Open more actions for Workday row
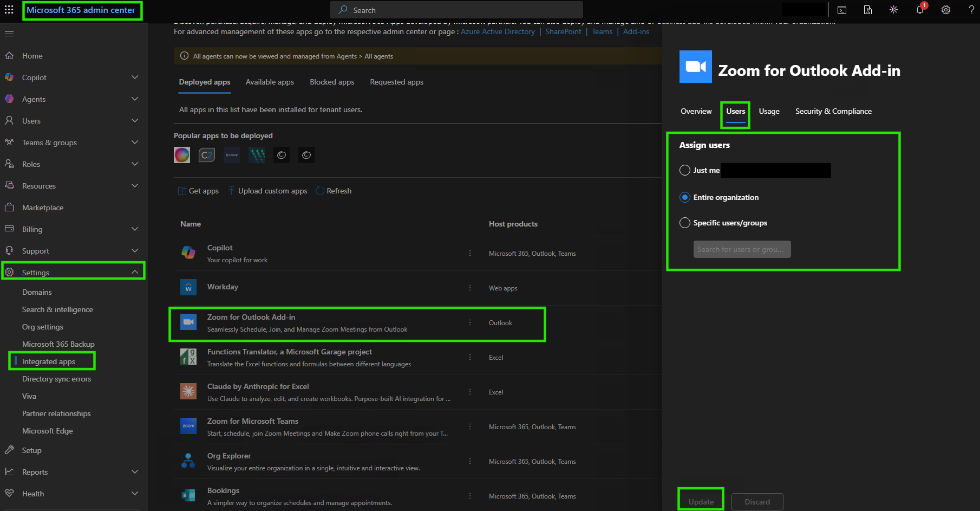The image size is (980, 511). pos(470,288)
